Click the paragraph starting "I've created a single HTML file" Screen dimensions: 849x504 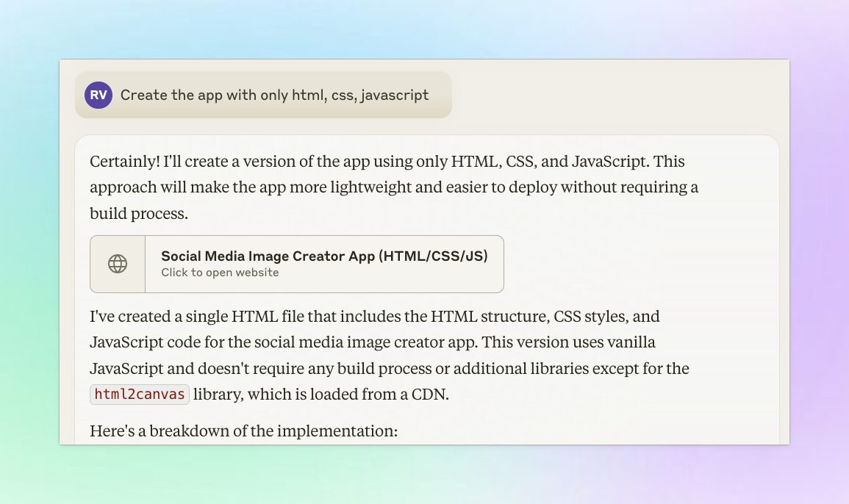pyautogui.click(x=390, y=355)
